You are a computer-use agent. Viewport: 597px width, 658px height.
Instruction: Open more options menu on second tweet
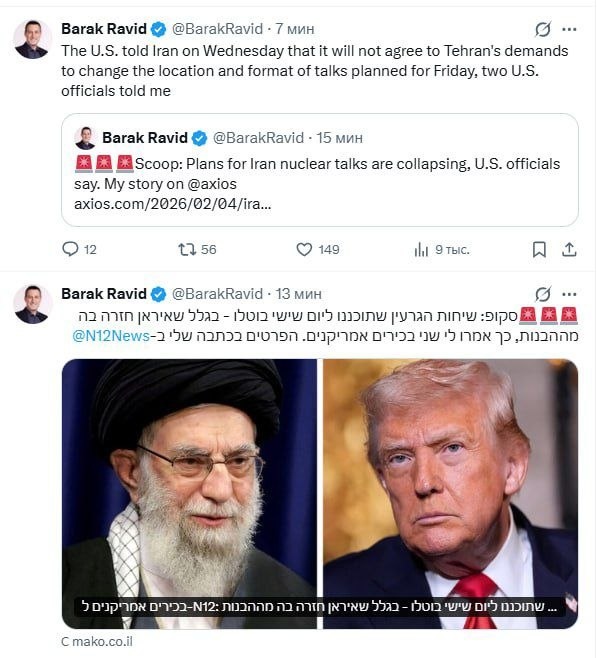tap(569, 294)
